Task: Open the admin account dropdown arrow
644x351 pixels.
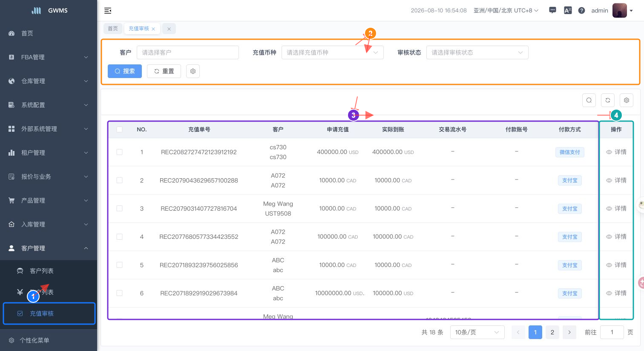Action: (x=631, y=11)
